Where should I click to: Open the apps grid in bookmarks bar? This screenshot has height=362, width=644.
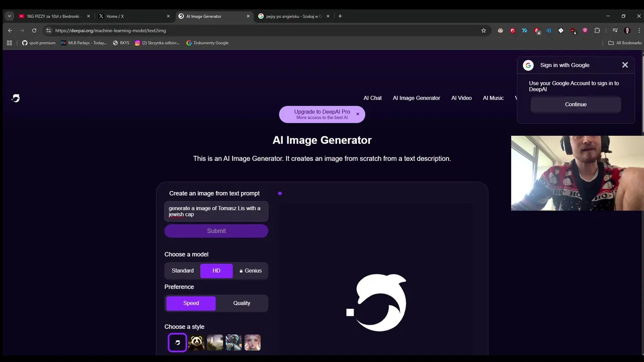[x=9, y=43]
